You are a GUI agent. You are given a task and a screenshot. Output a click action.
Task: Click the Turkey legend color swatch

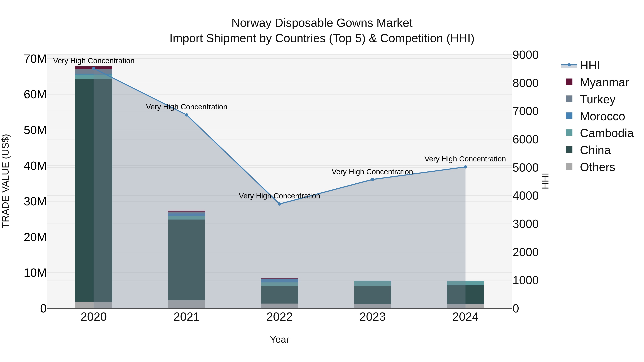coord(569,99)
